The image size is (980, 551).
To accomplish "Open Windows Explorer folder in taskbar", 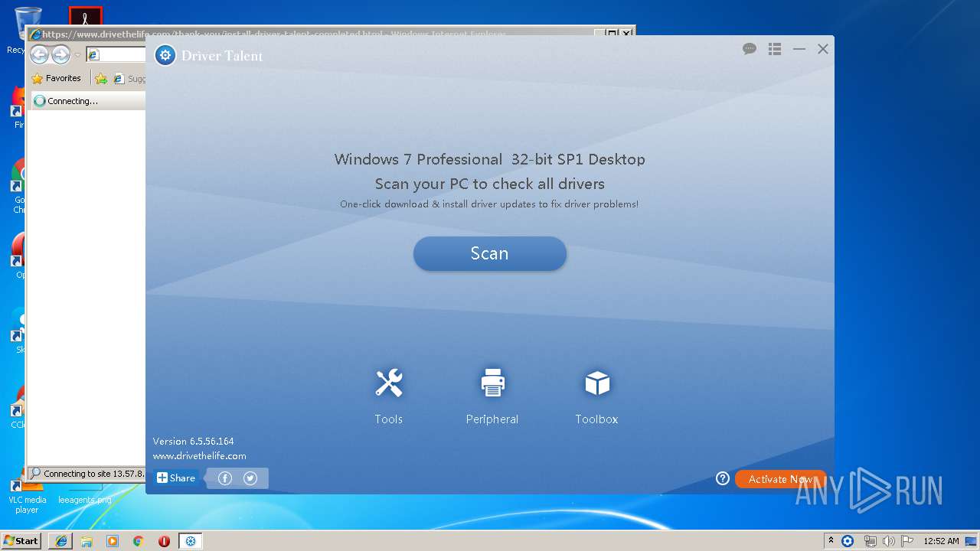I will tap(87, 541).
